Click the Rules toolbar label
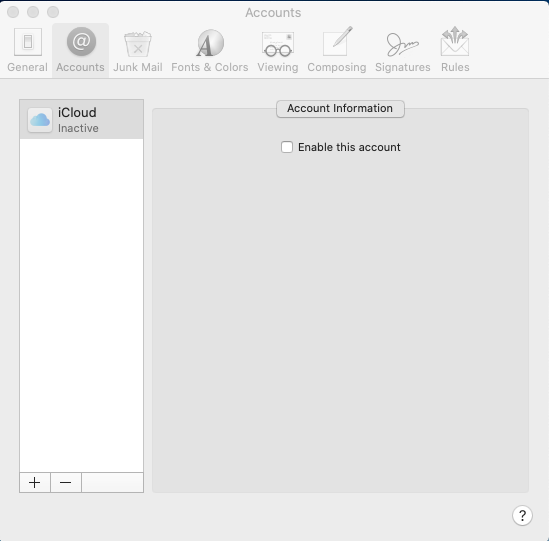Viewport: 549px width, 541px height. coord(455,67)
